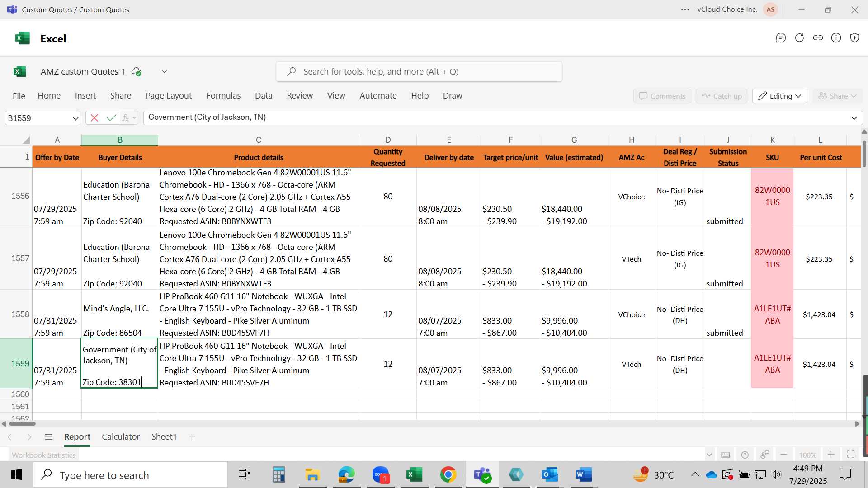Show hidden system tray icons

tap(695, 475)
